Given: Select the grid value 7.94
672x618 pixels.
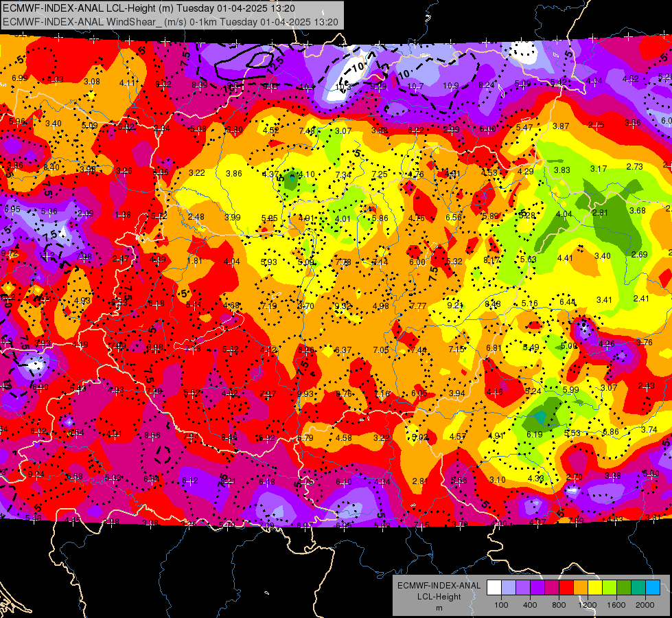Looking at the screenshot, I should 191,437.
